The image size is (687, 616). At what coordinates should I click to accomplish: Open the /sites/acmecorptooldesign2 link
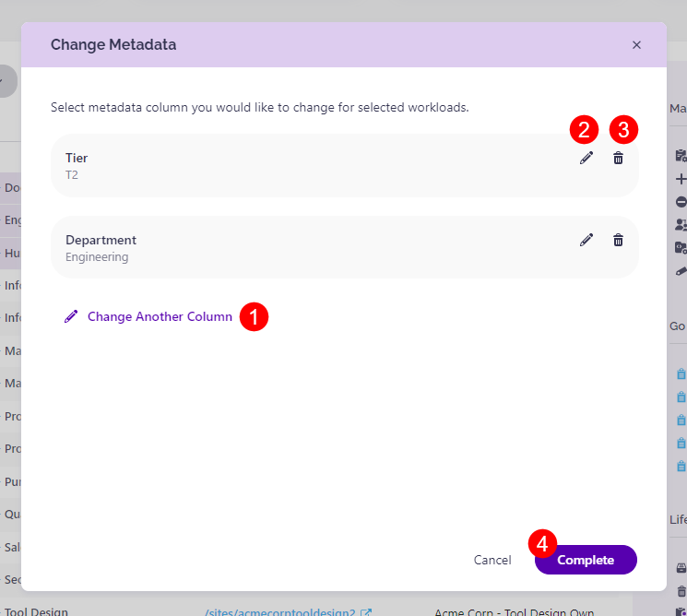tap(280, 612)
